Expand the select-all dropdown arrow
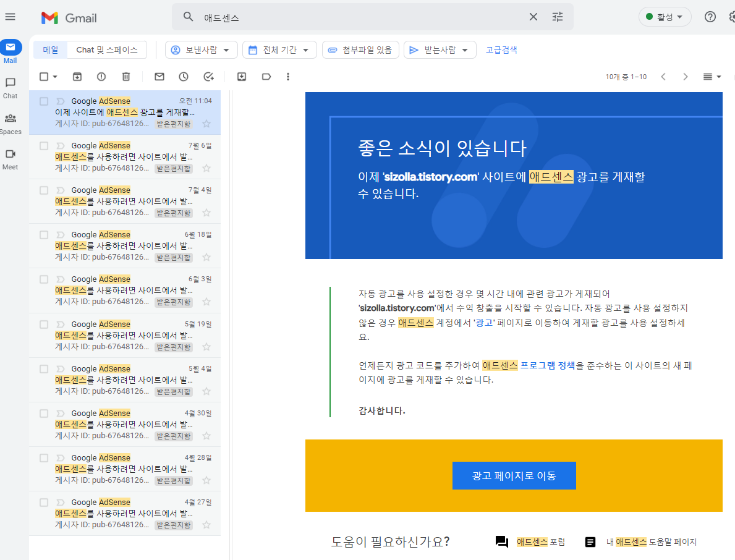This screenshot has width=735, height=560. pyautogui.click(x=55, y=77)
